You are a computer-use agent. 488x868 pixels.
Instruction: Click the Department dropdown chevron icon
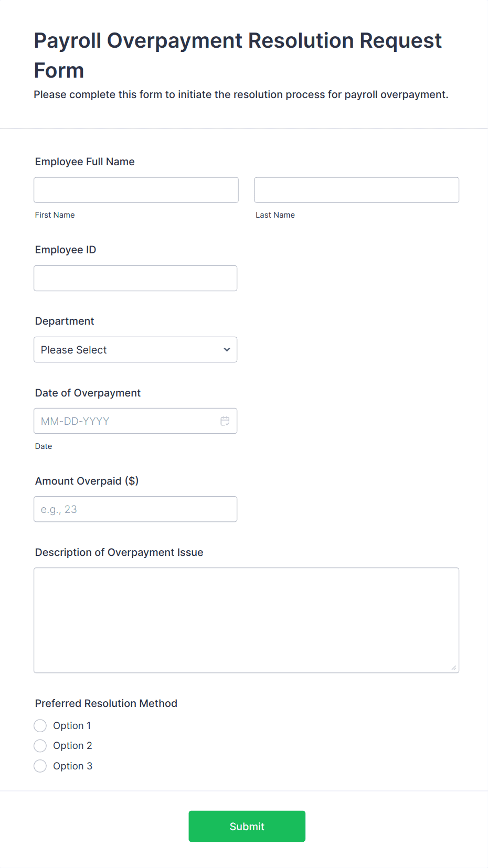(226, 349)
